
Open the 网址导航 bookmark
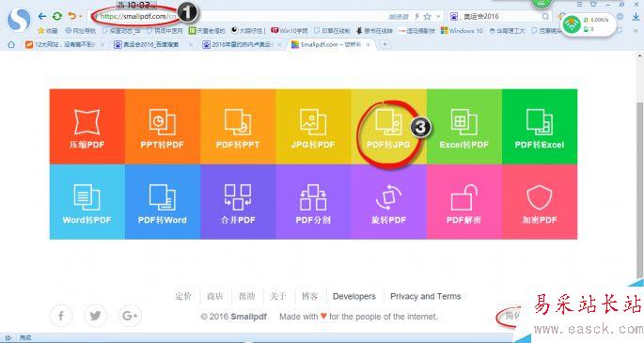click(x=81, y=31)
